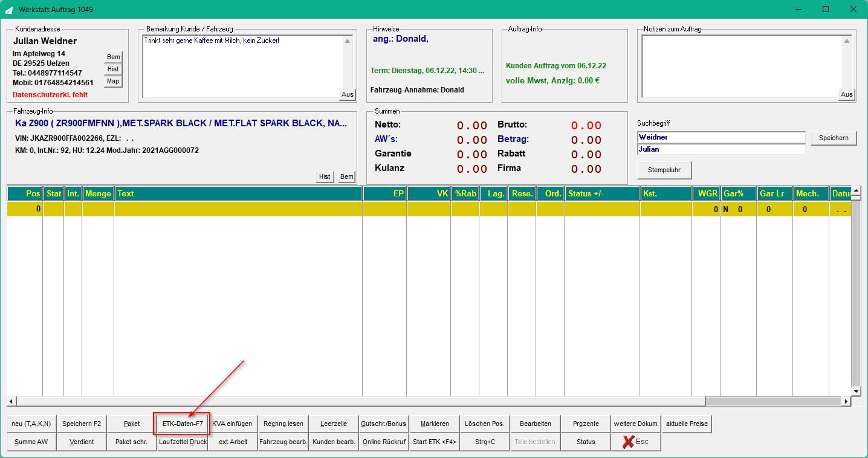The width and height of the screenshot is (868, 458).
Task: Click into the Bemerkung Kunde / Fahrzeug text area
Action: pos(242,66)
